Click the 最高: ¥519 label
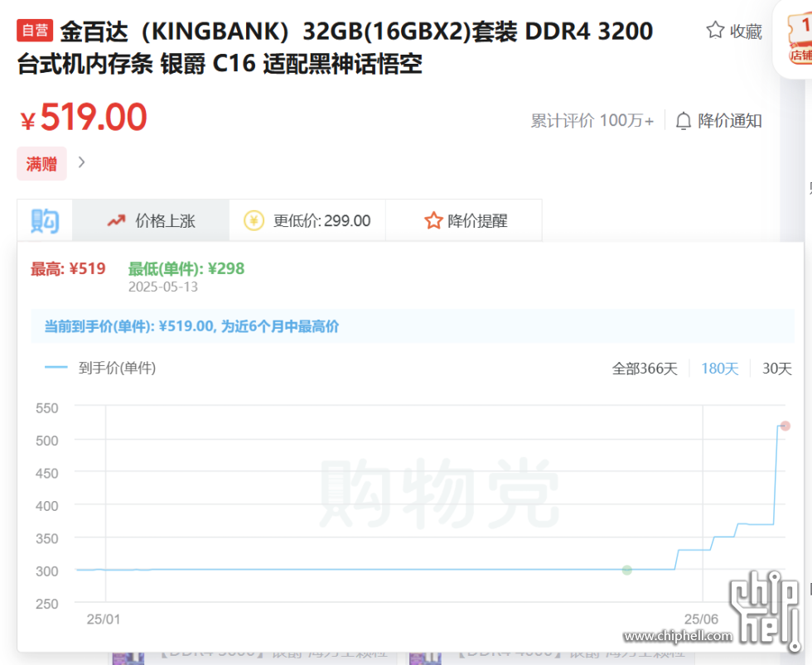The image size is (812, 665). (x=68, y=269)
